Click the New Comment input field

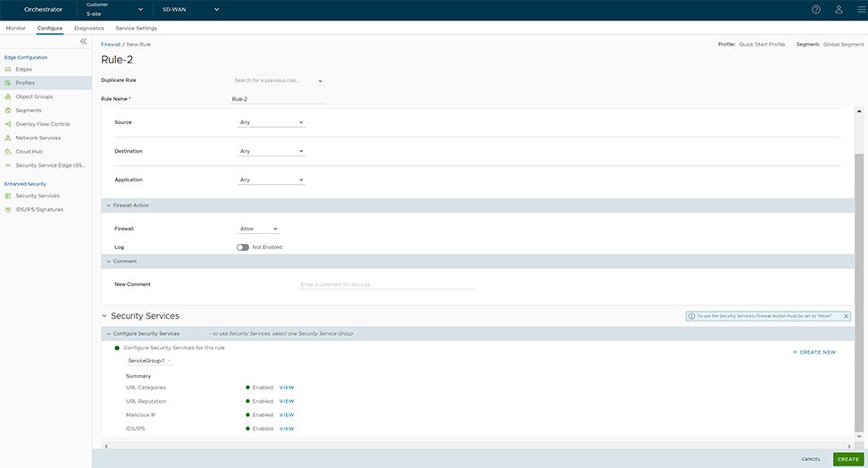[387, 284]
